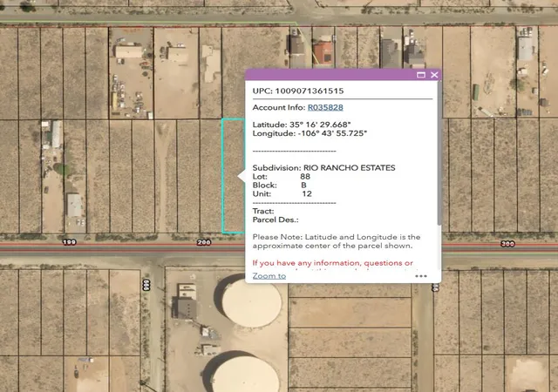Viewport: 558px width, 392px height.
Task: Select the UPC: 1009071361515 text
Action: (298, 91)
